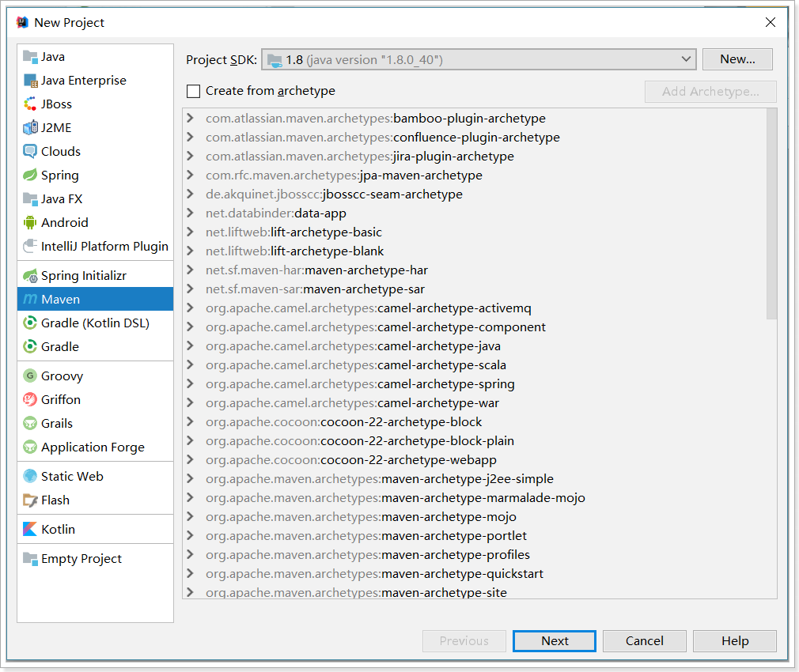Click the Add Archetype... button
This screenshot has width=799, height=672.
tap(710, 92)
